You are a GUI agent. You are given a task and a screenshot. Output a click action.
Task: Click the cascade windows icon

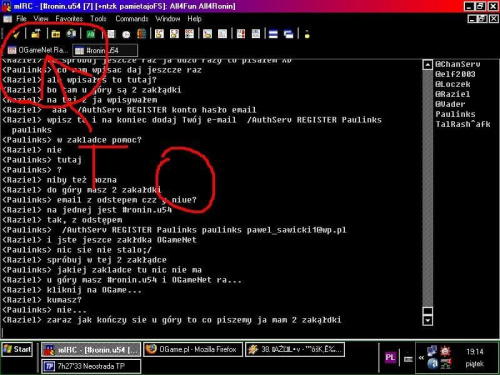tap(288, 34)
